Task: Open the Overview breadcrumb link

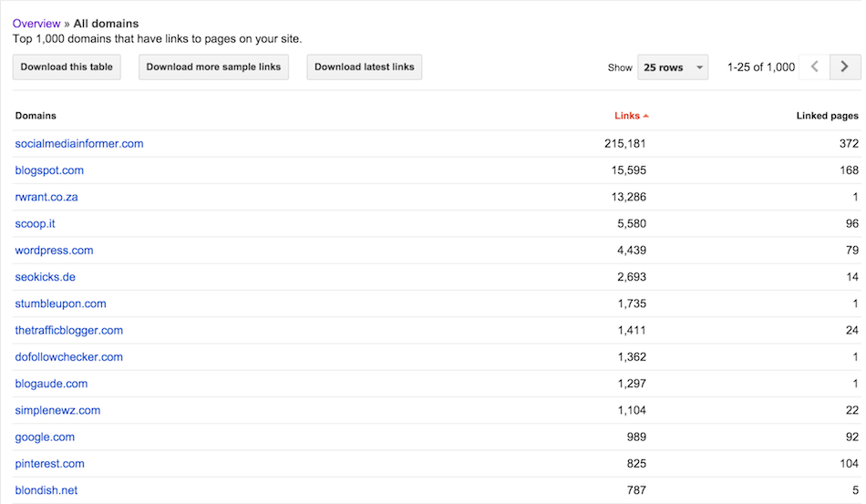Action: coord(36,23)
